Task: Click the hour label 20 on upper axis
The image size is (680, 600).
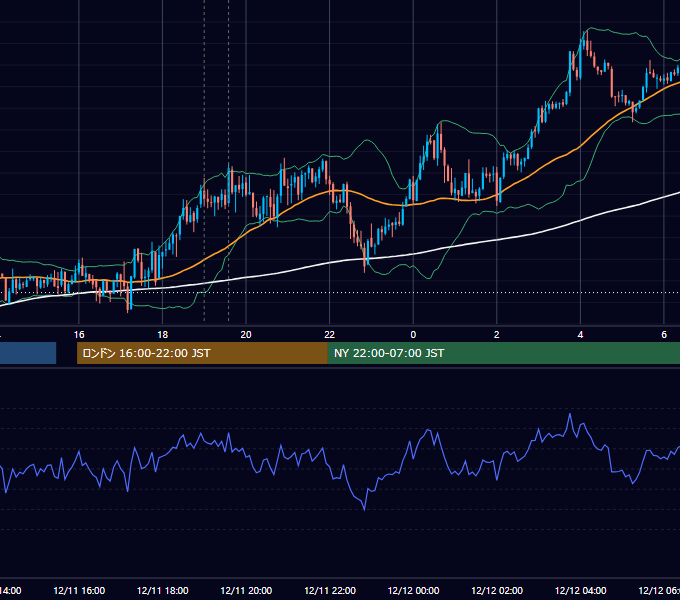Action: pos(246,335)
